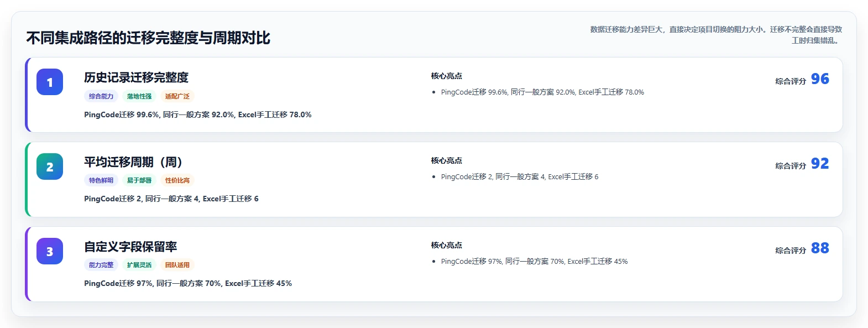Click the score 96
Image resolution: width=868 pixels, height=328 pixels.
820,79
